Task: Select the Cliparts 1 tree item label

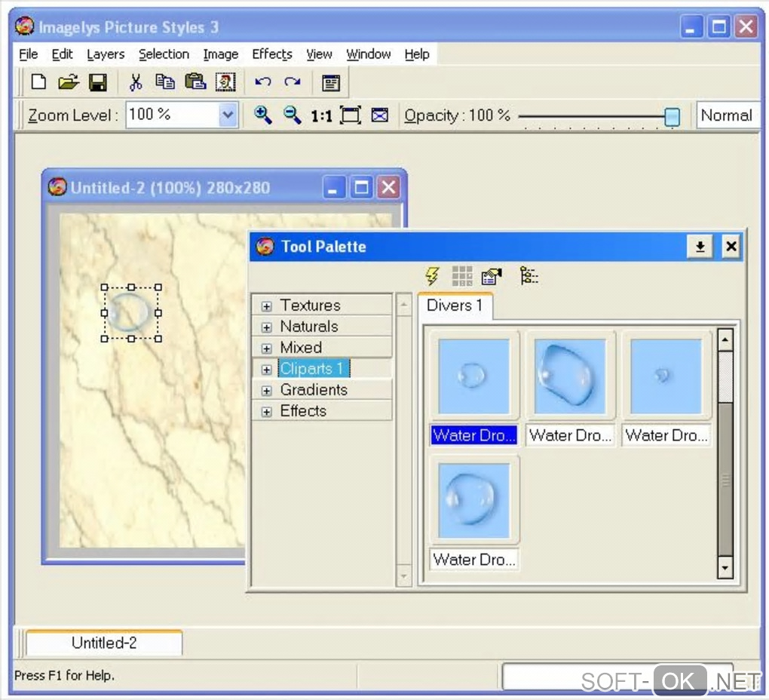Action: point(314,368)
